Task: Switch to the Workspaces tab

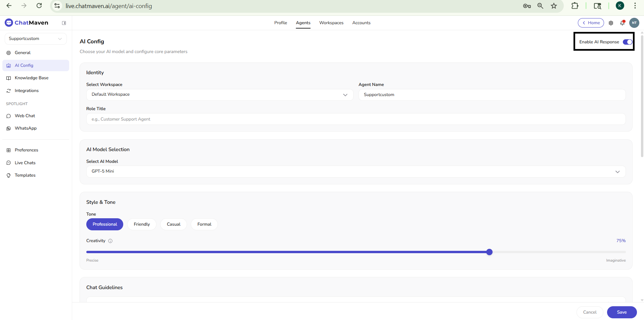Action: click(x=331, y=22)
